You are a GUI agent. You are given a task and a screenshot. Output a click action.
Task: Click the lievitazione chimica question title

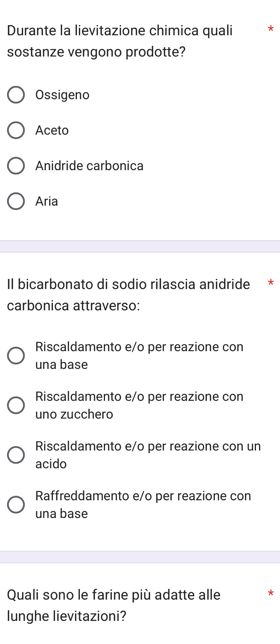[120, 41]
